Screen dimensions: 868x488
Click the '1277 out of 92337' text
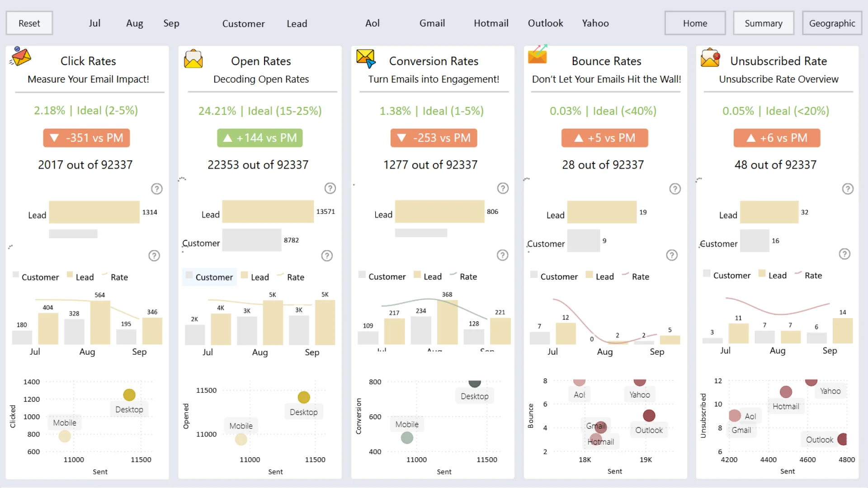point(430,165)
